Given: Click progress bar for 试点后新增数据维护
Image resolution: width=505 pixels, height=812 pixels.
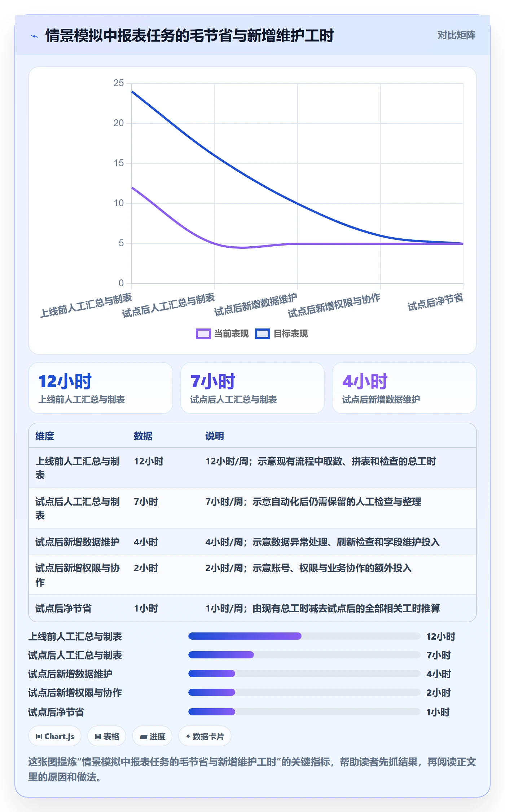Looking at the screenshot, I should click(x=304, y=674).
